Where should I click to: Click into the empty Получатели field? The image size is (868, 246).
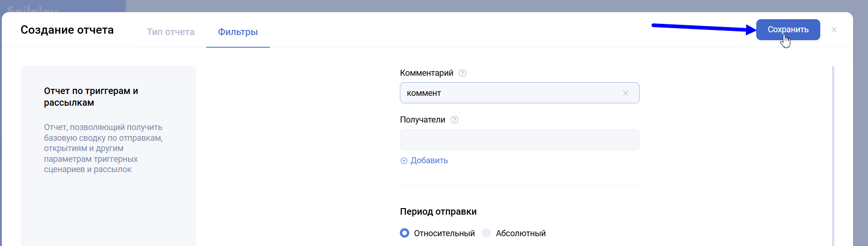point(519,140)
